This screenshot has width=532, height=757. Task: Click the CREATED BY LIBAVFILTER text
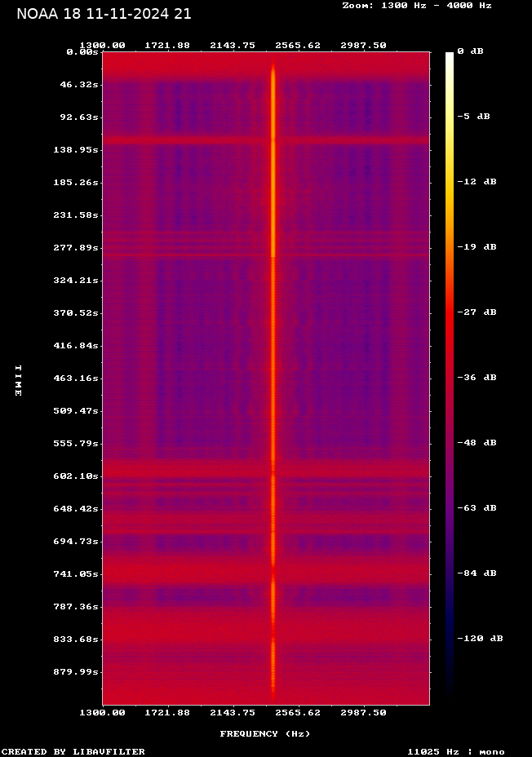click(x=73, y=752)
